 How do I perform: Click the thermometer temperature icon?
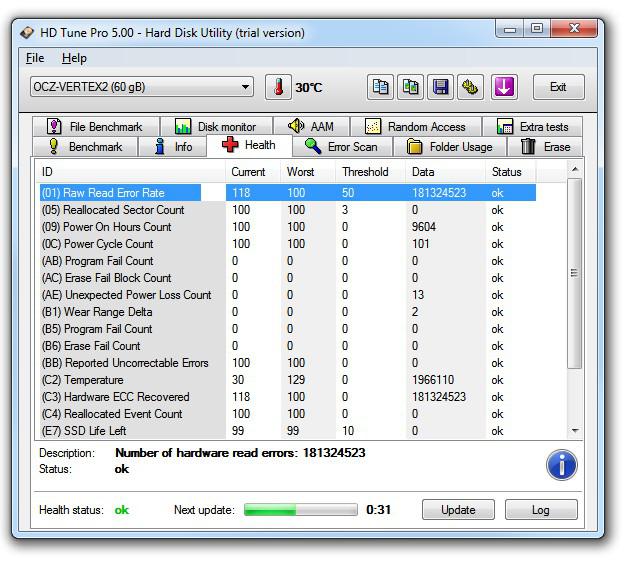point(278,87)
